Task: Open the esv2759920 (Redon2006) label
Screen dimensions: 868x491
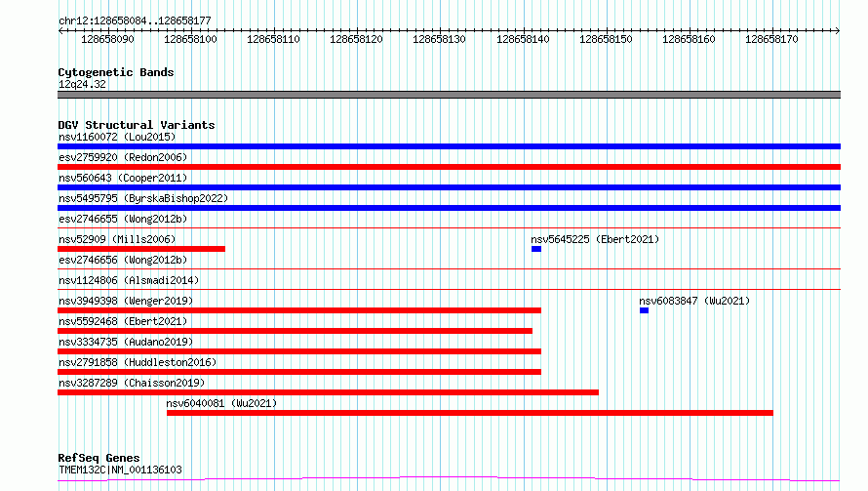Action: coord(123,157)
